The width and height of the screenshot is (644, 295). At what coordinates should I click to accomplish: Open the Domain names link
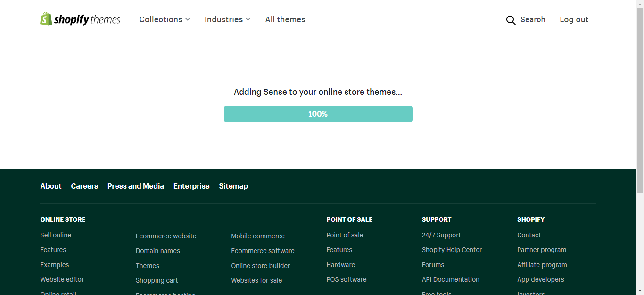[158, 251]
